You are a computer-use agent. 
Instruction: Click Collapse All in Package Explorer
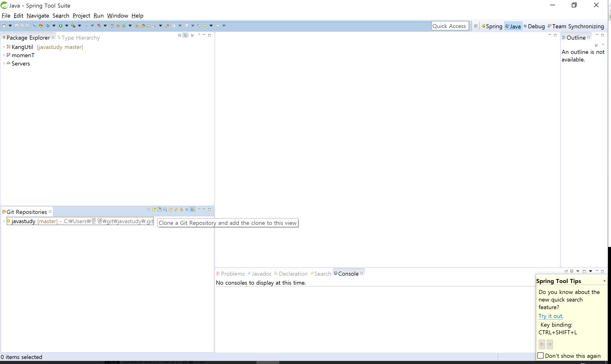pyautogui.click(x=180, y=35)
